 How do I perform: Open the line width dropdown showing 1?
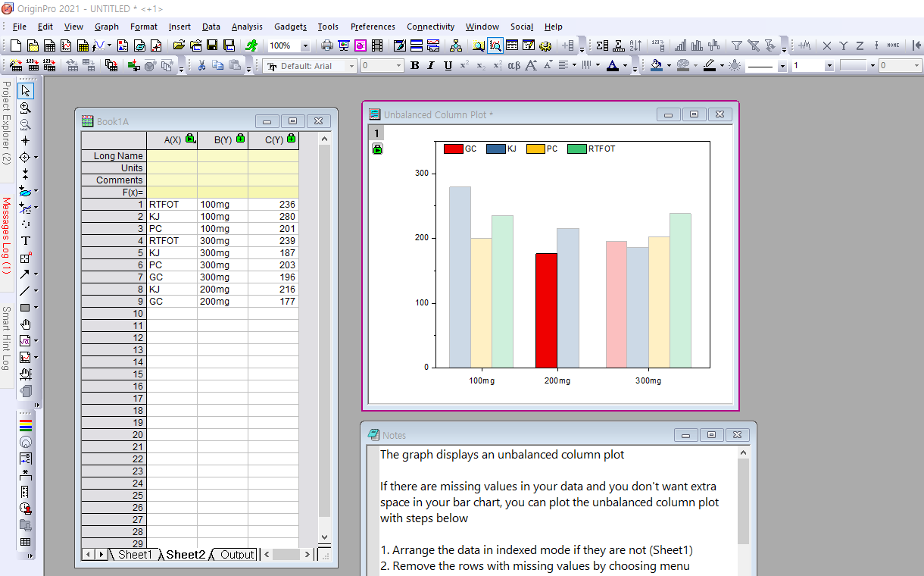829,66
